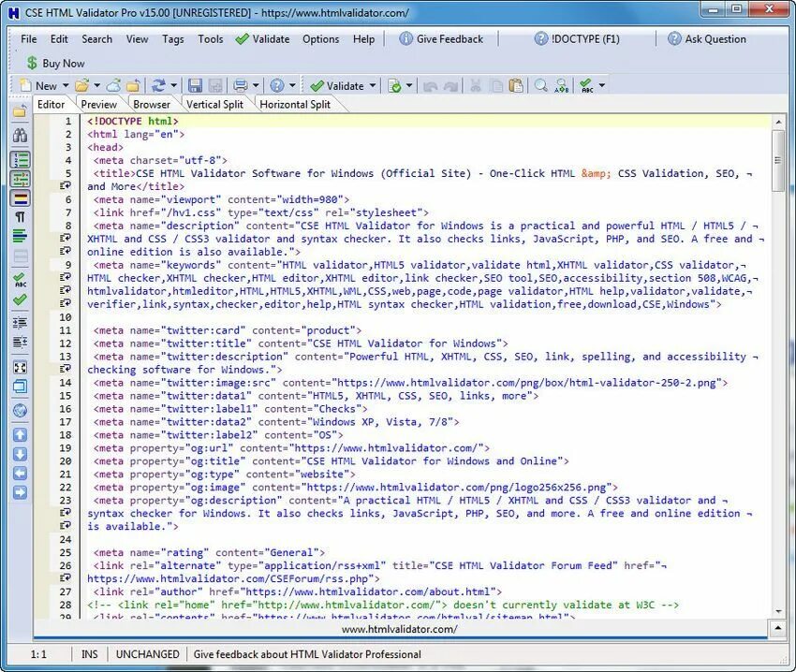Click the New document toolbar button
796x672 pixels.
(38, 86)
